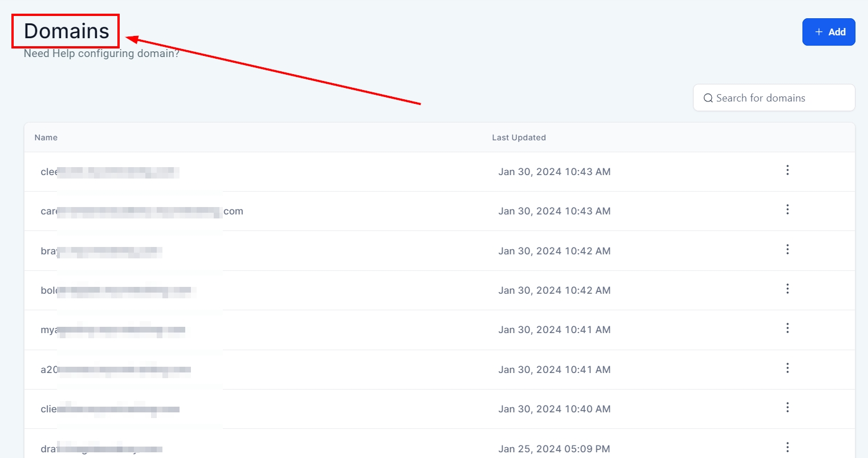The image size is (868, 458).
Task: Open the options menu for the 'clee' domain row
Action: pyautogui.click(x=787, y=170)
